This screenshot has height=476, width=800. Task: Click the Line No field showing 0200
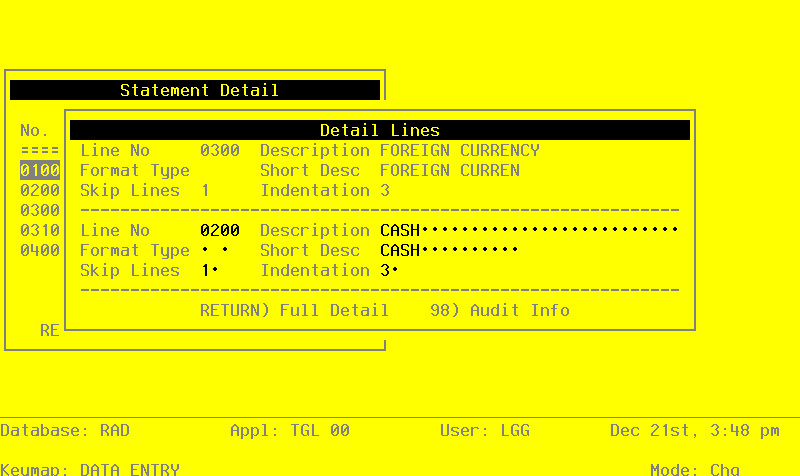(220, 230)
